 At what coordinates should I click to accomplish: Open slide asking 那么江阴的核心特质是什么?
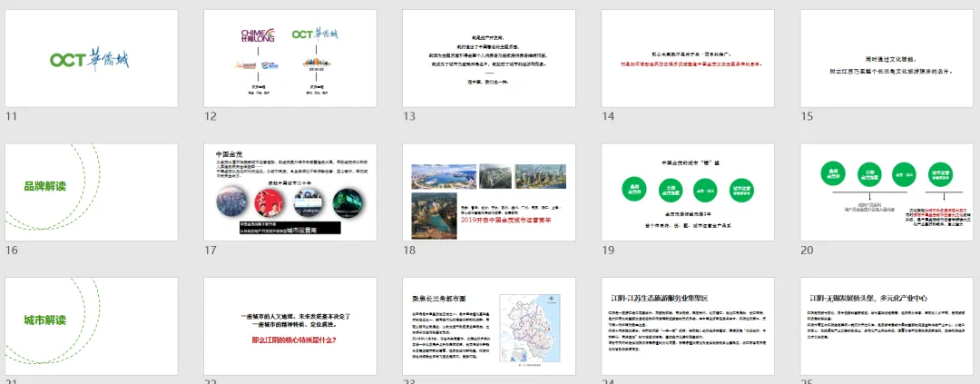coord(290,326)
